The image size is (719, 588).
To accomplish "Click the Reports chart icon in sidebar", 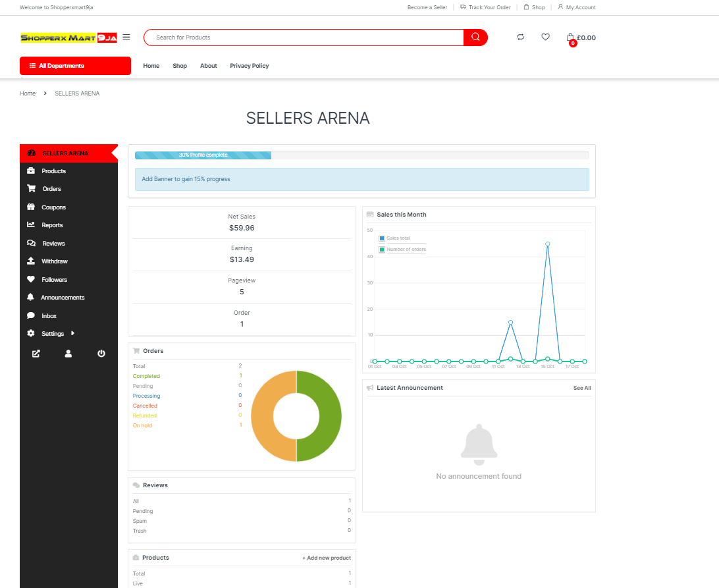I will [x=31, y=225].
